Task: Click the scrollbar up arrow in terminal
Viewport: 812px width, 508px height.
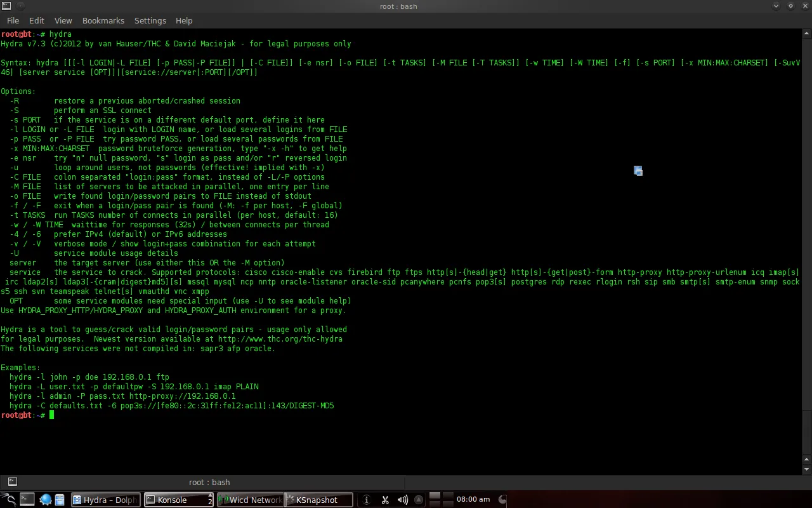Action: (807, 34)
